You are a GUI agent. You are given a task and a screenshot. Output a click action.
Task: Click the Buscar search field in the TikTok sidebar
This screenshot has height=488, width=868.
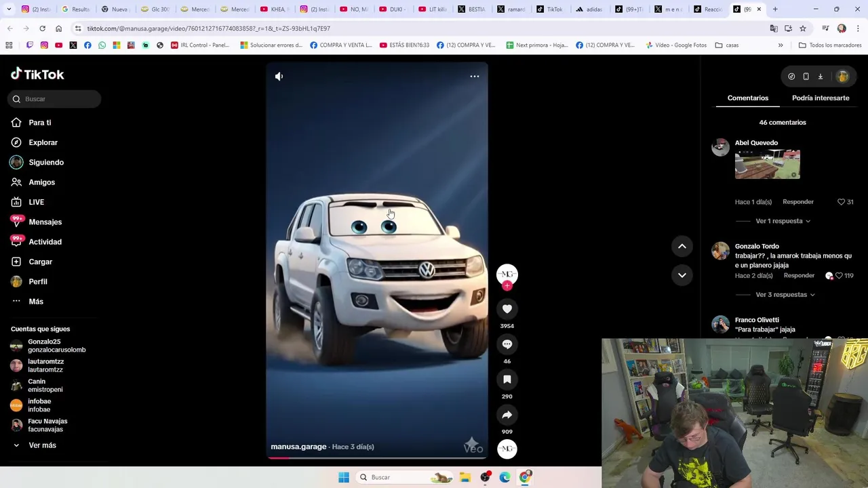[55, 99]
